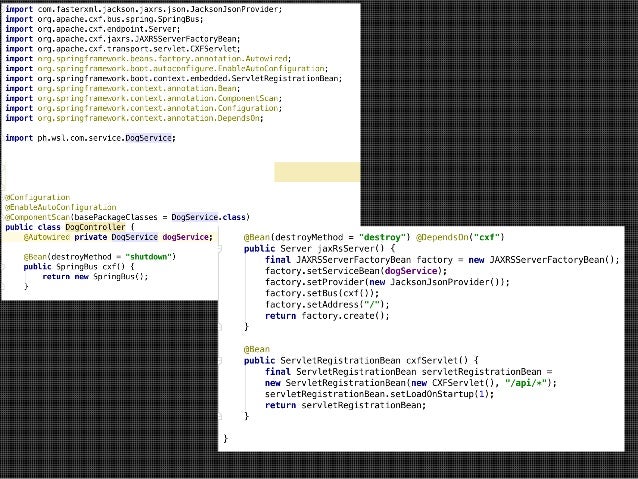Click the import of embedded.ServletRegistrationBean

click(174, 78)
